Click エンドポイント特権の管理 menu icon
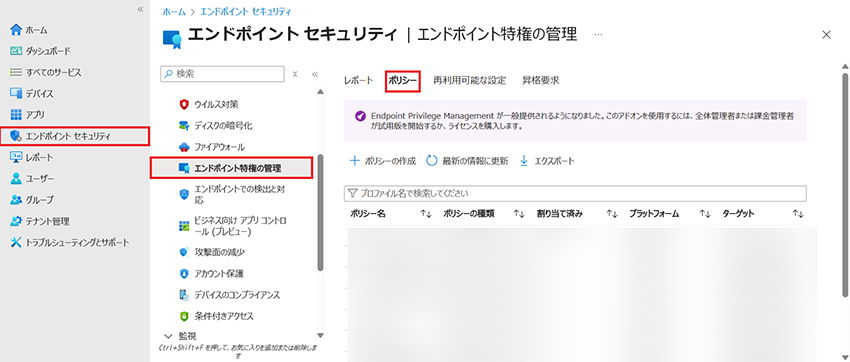Screen dimensions: 850x362 (x=184, y=169)
